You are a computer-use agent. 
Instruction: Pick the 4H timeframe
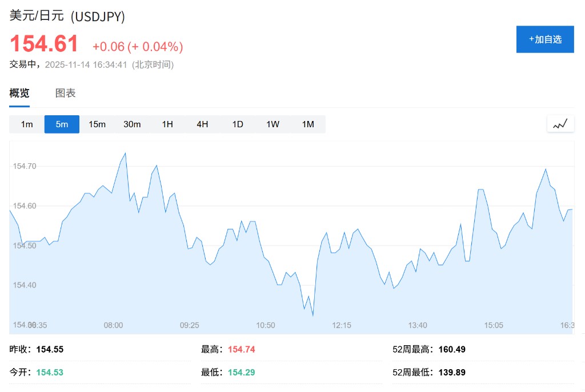202,124
